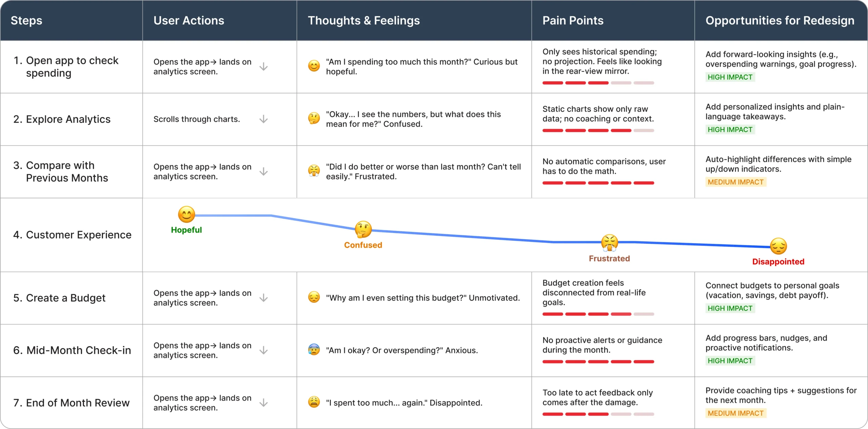Click the huffing emoji above the Frustrated label

point(609,243)
